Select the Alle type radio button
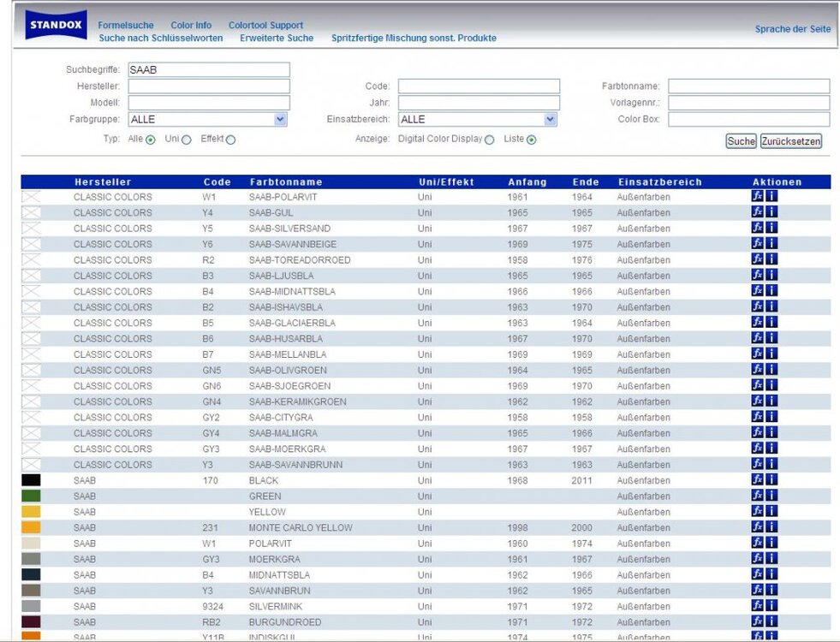The image size is (840, 642). click(x=151, y=140)
